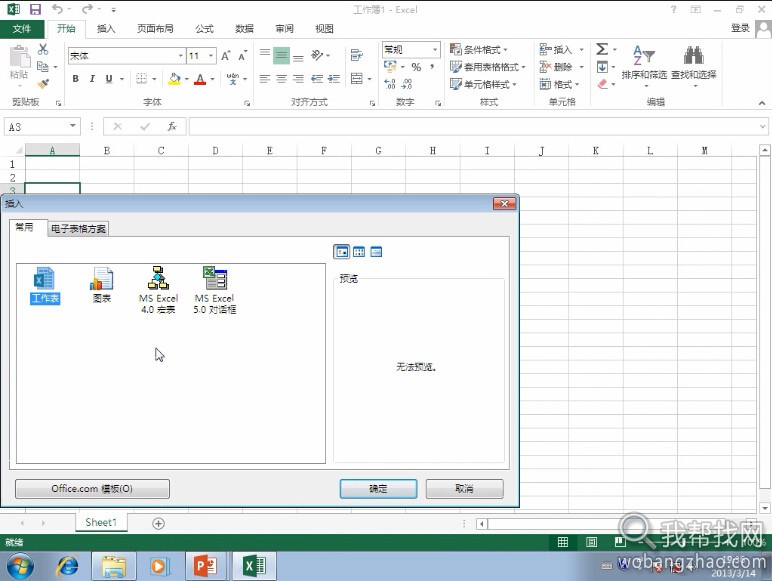Click the Undo arrow icon
This screenshot has height=581, width=772.
[x=58, y=9]
